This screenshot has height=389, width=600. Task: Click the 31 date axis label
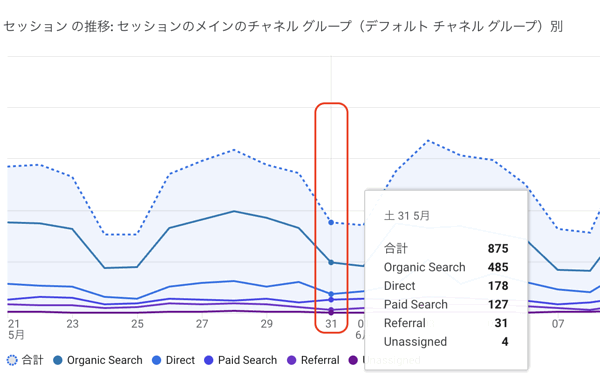click(331, 324)
